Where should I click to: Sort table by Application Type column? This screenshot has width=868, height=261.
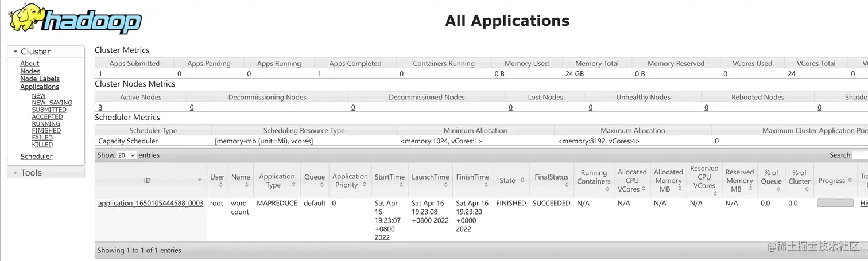[x=277, y=180]
